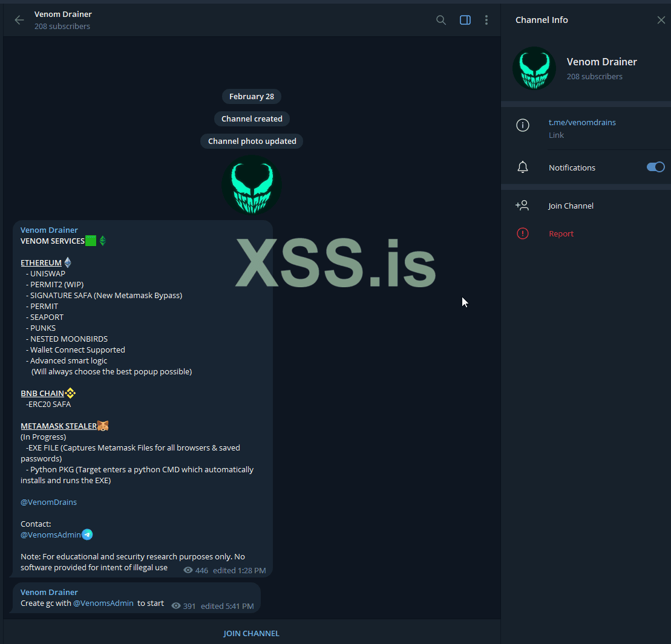
Task: Click Join Channel in Channel Info
Action: tap(571, 206)
